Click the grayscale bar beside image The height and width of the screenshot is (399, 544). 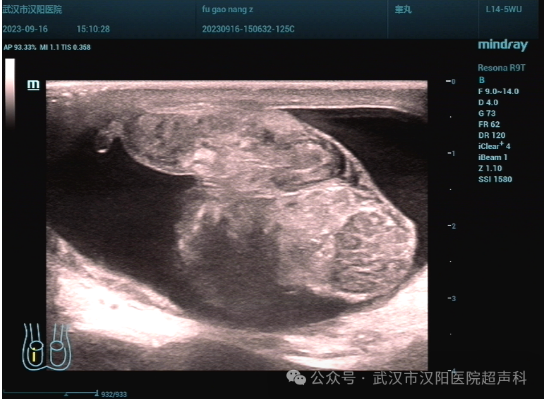tap(10, 93)
